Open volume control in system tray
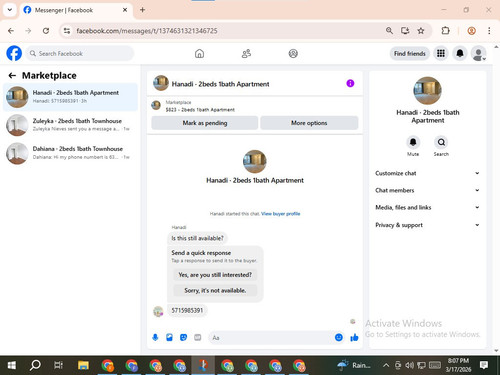Image resolution: width=500 pixels, height=375 pixels. 409,365
